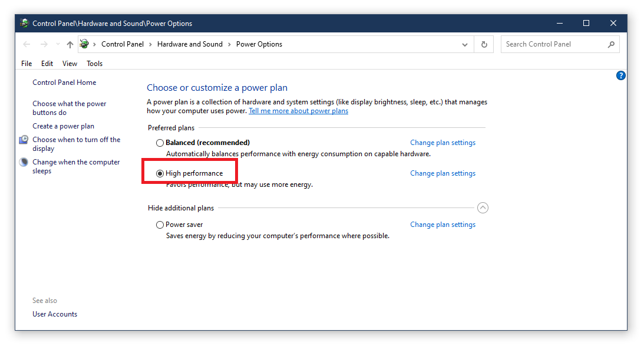Refresh the Power Options page
This screenshot has height=346, width=644.
pos(484,44)
